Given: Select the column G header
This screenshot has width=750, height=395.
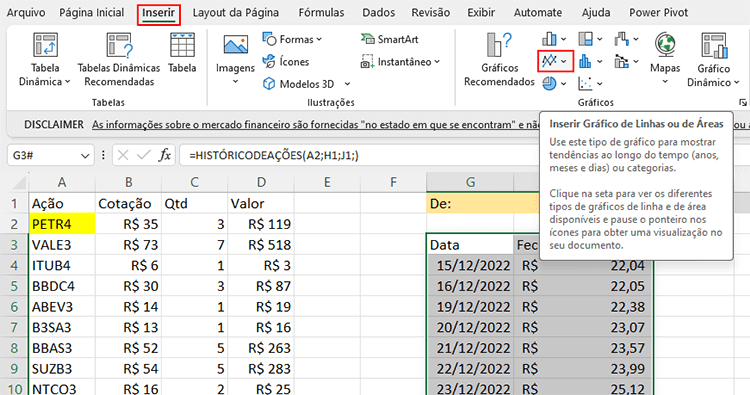Looking at the screenshot, I should coord(471,182).
